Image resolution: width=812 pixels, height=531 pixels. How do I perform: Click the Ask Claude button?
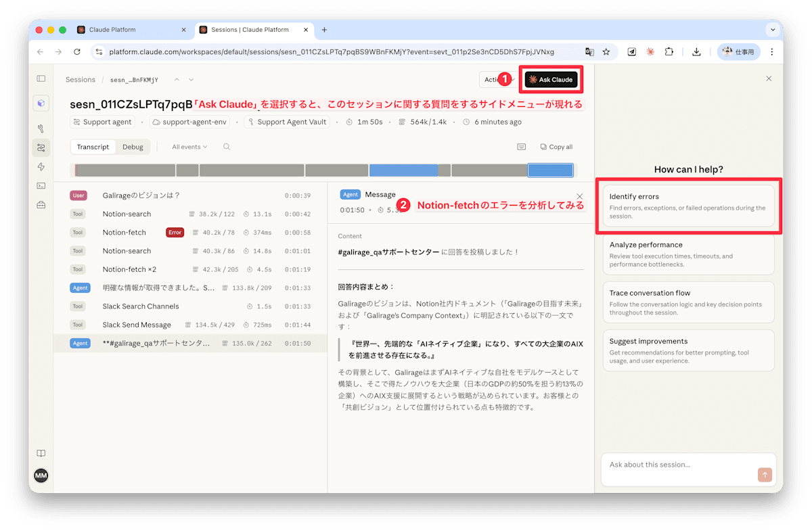pos(551,80)
